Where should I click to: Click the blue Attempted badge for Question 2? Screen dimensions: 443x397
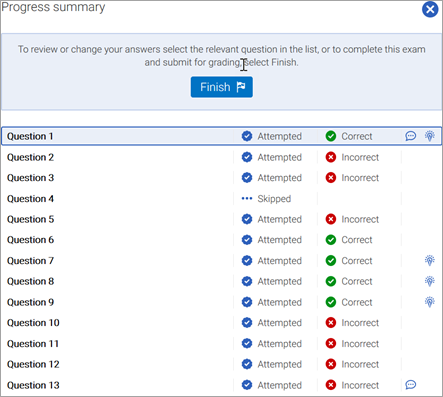coord(247,157)
